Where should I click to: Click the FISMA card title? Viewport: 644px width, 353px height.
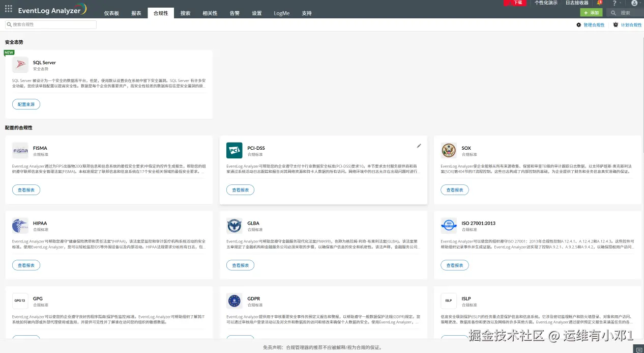40,148
